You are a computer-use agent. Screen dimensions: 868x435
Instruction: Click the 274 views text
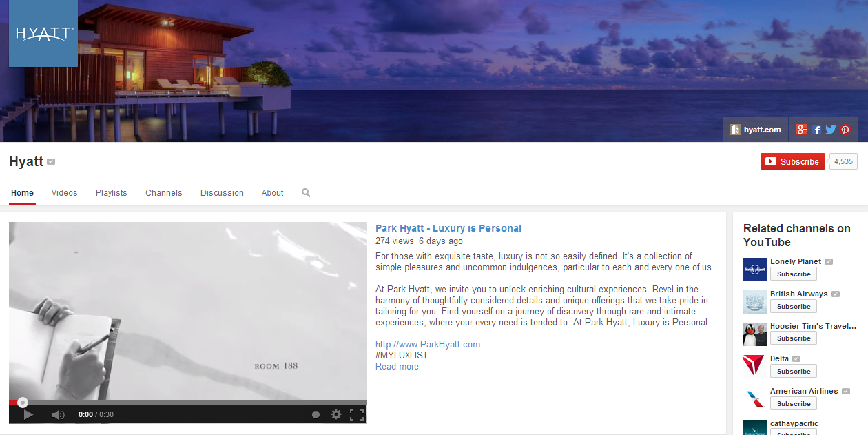[395, 241]
